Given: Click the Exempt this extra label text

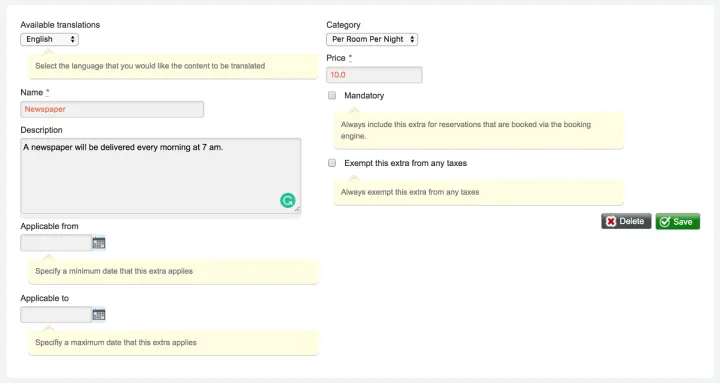Looking at the screenshot, I should [405, 163].
